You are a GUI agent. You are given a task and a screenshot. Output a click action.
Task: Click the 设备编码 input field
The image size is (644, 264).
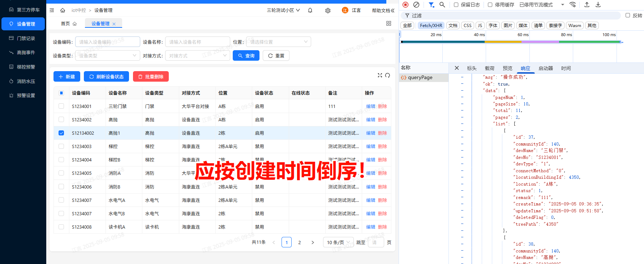pyautogui.click(x=107, y=42)
